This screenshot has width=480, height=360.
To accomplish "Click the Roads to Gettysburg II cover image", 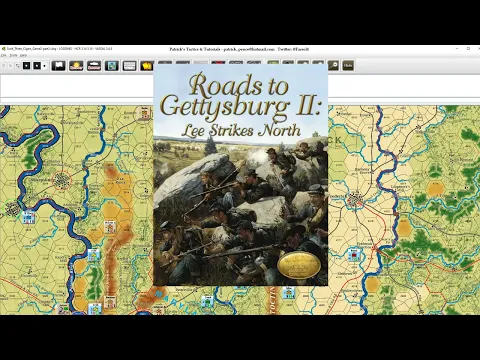I will 241,175.
